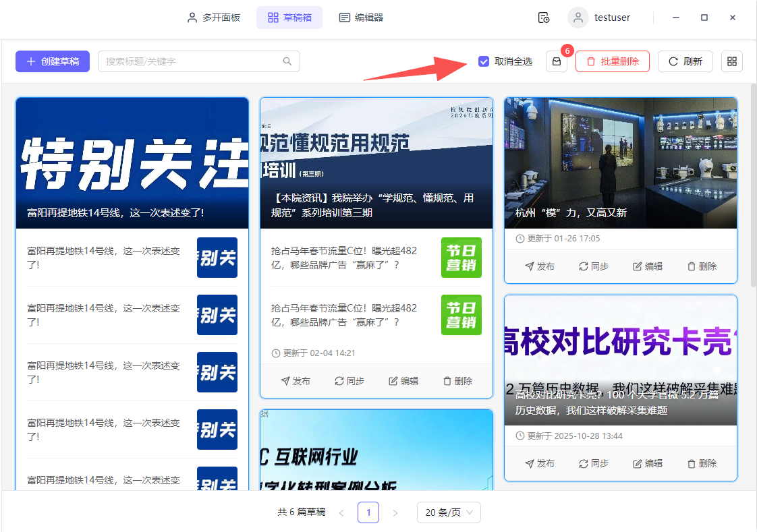The image size is (757, 532).
Task: Click the vertical scrollbar on the right
Action: tap(754, 185)
